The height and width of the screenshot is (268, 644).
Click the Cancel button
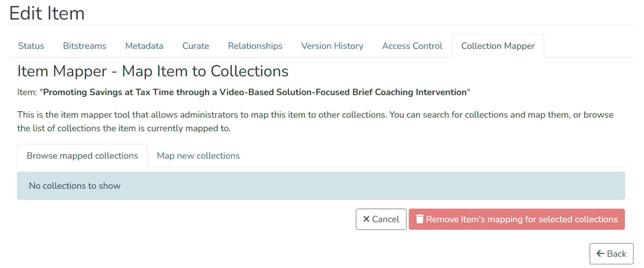pyautogui.click(x=381, y=219)
